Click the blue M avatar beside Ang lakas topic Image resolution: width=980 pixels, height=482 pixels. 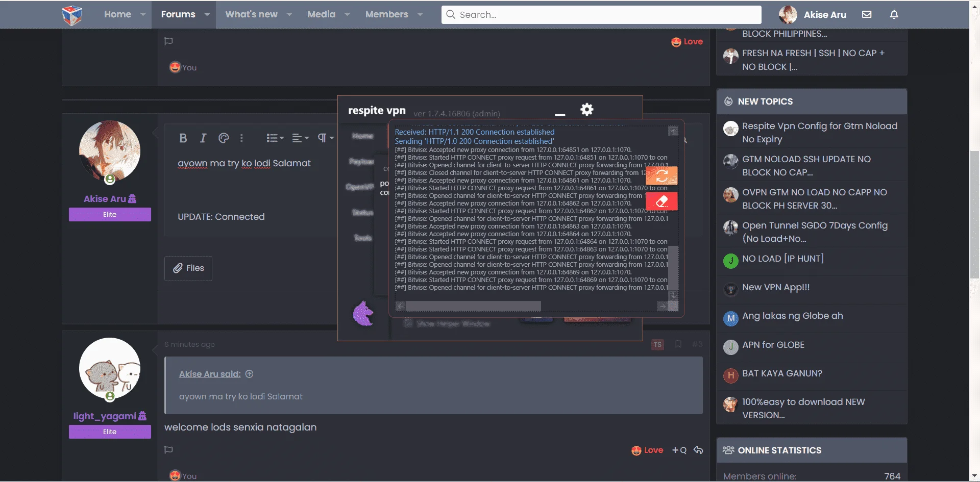[731, 318]
